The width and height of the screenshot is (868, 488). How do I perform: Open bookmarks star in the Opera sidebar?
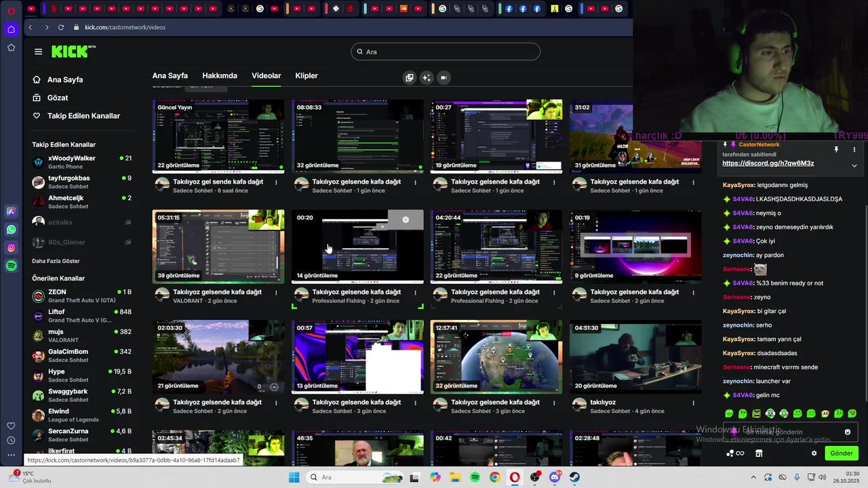[x=11, y=47]
